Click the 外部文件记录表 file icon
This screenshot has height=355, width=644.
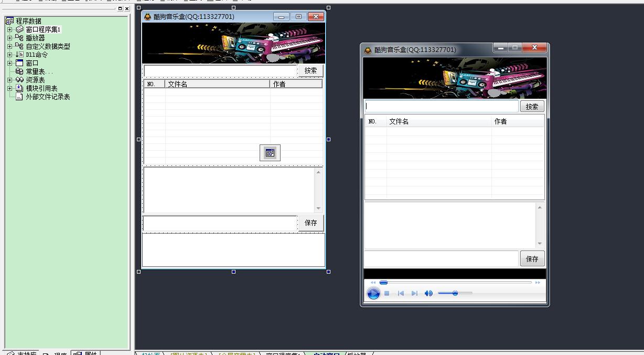coord(19,97)
